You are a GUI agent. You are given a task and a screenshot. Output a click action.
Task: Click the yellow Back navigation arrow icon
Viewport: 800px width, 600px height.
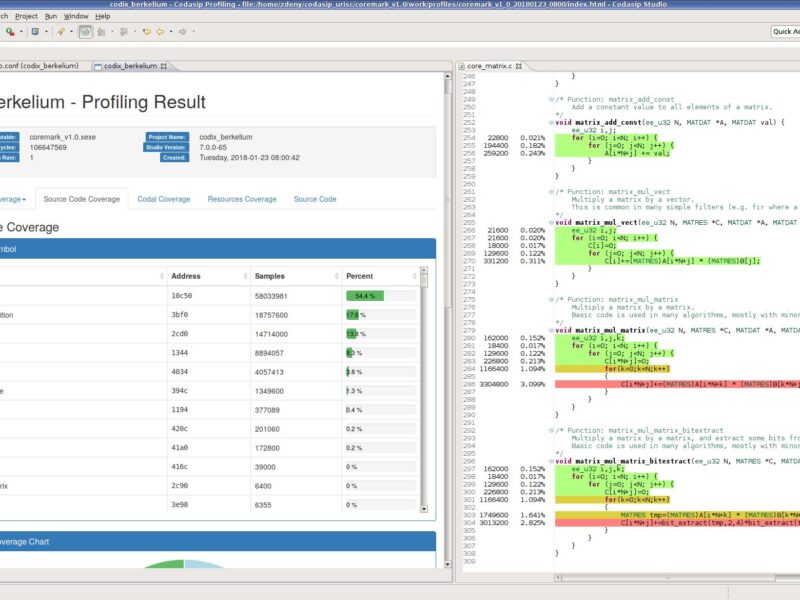click(x=147, y=32)
